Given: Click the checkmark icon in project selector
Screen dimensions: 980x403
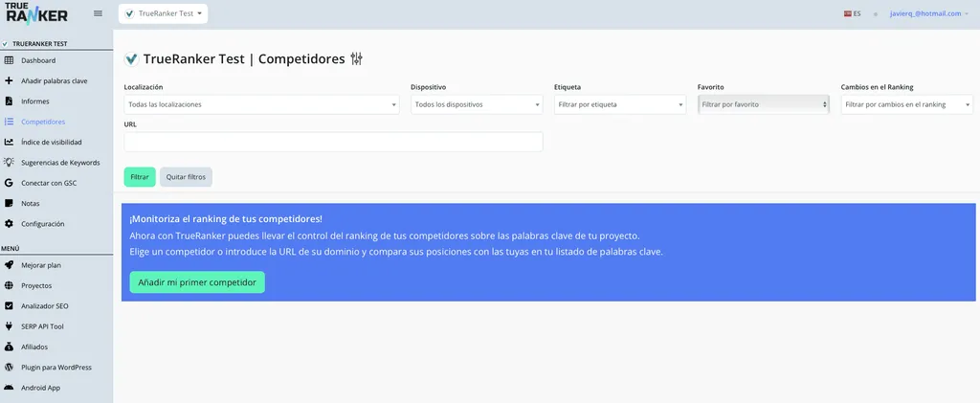Looking at the screenshot, I should coord(129,13).
